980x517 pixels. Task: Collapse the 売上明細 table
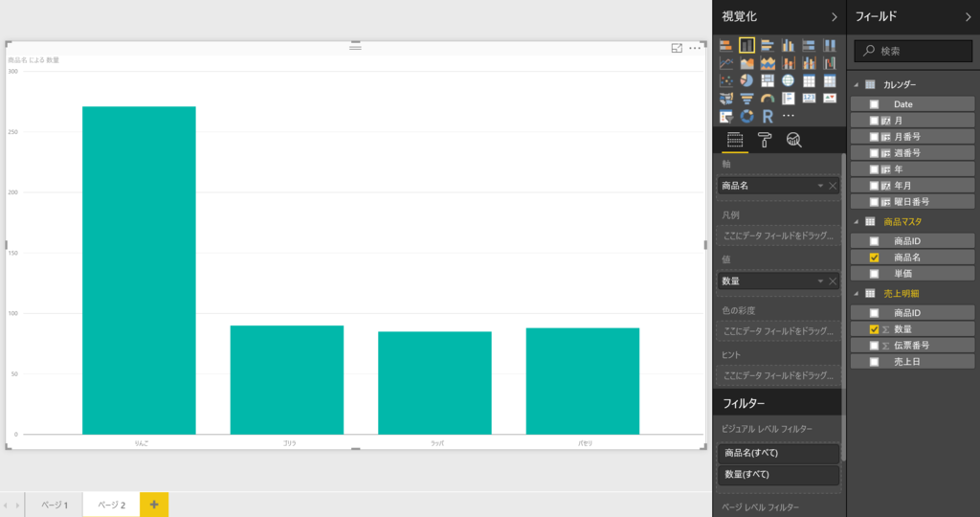click(x=857, y=294)
